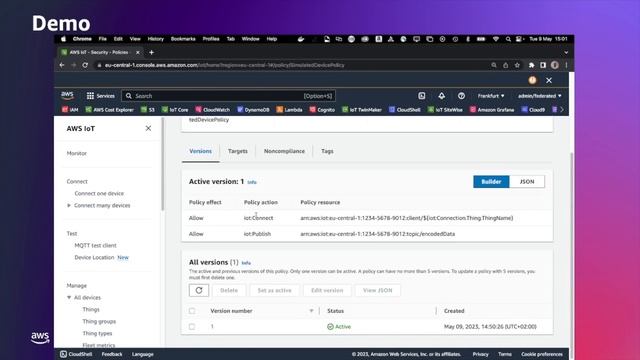Collapse the All devices tree
The image size is (640, 360).
(x=69, y=298)
